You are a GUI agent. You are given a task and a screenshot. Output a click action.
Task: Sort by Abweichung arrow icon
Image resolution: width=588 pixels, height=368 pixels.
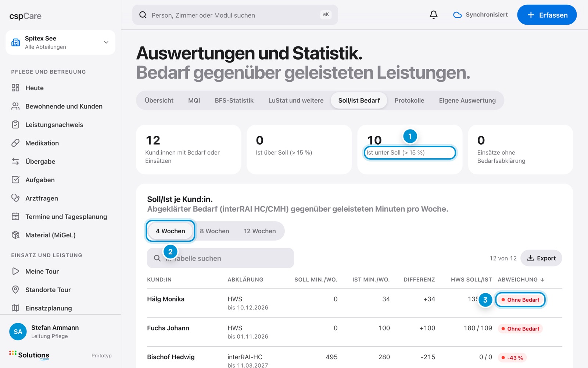542,280
